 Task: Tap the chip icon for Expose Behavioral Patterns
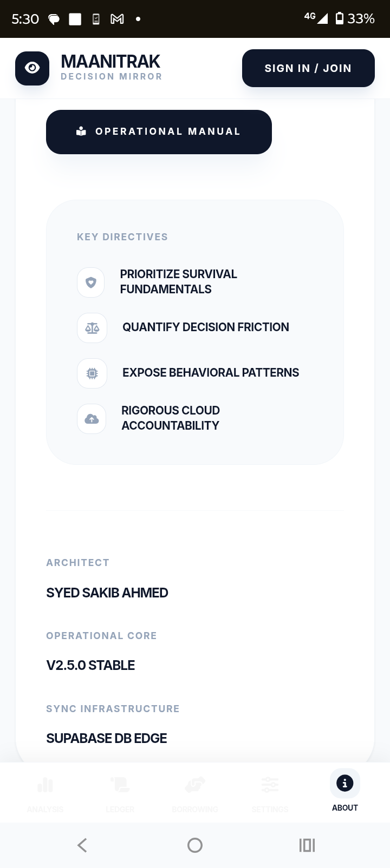[92, 373]
